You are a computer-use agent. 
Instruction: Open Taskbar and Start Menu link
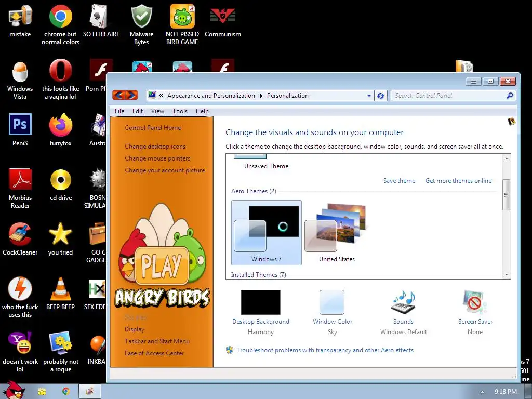[x=157, y=341]
